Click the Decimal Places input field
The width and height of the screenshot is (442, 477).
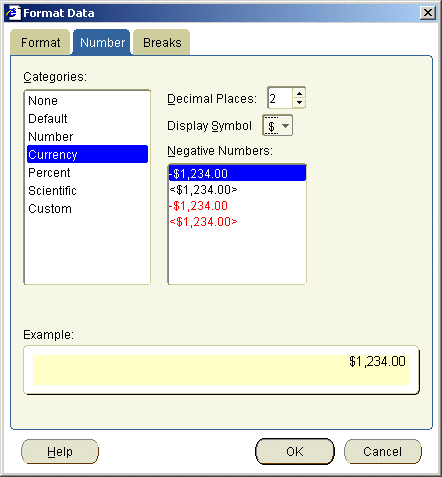tap(280, 98)
